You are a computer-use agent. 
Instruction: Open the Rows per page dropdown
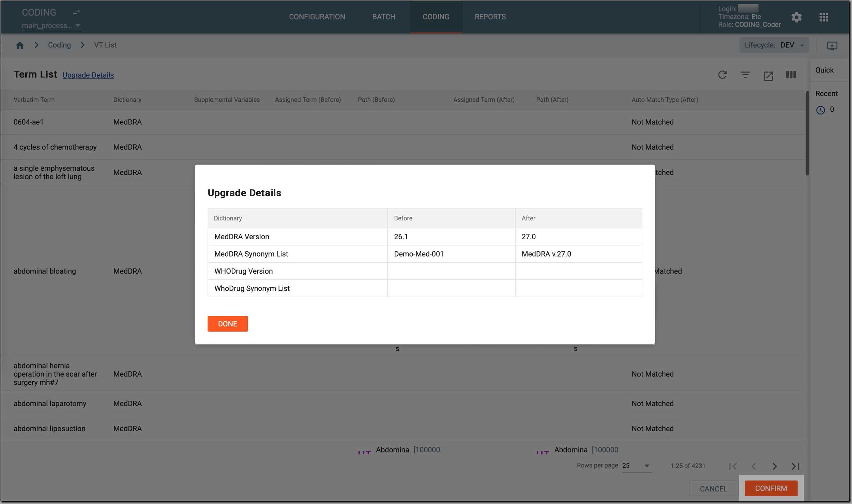[636, 465]
